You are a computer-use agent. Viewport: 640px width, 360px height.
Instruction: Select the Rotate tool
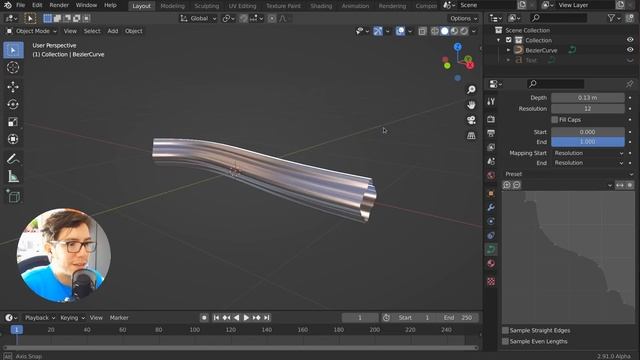click(x=13, y=104)
